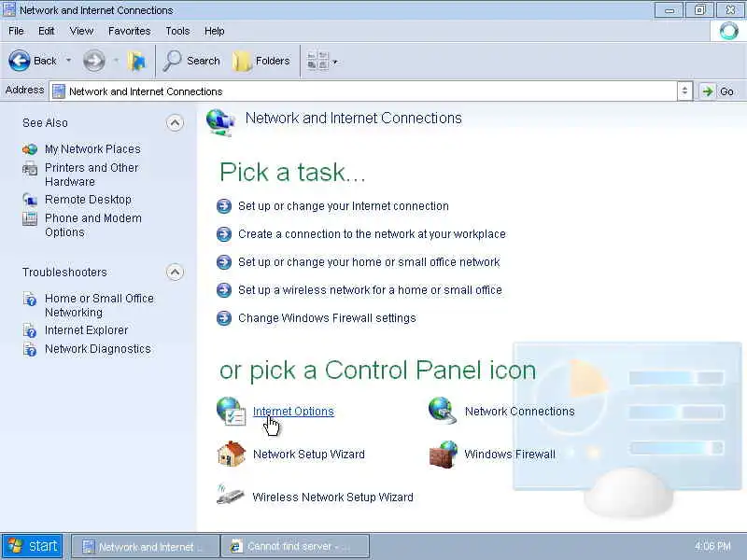The height and width of the screenshot is (560, 747).
Task: Click the Windows Start button
Action: pyautogui.click(x=33, y=546)
